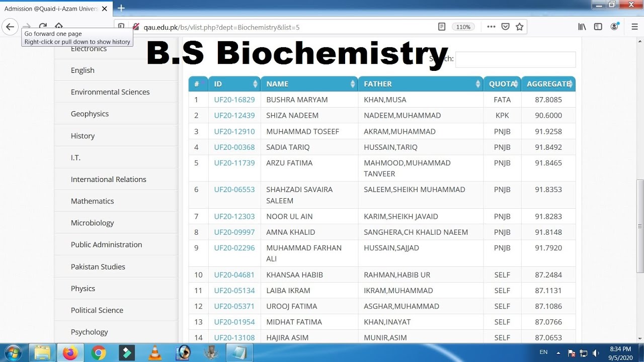
Task: Open Filmora from the taskbar
Action: coord(126,353)
